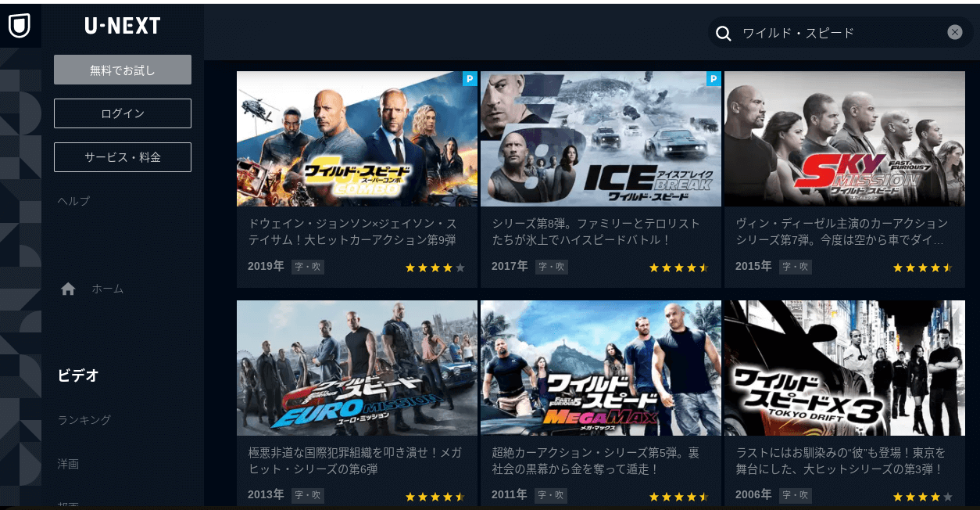Click the ログイン button
This screenshot has width=980, height=510.
[123, 113]
